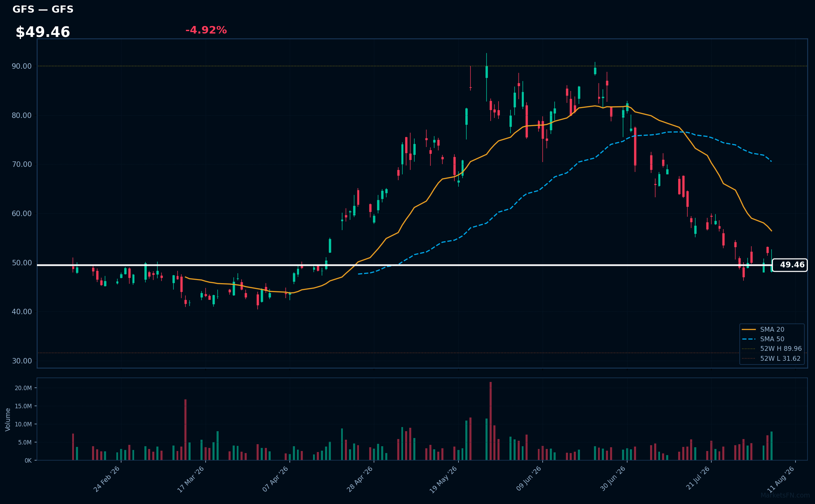The image size is (815, 504).
Task: Click the 19 May '26 date label
Action: click(443, 479)
